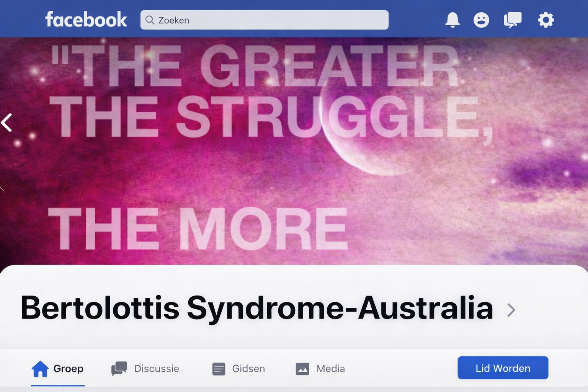The height and width of the screenshot is (392, 588).
Task: Click the smiley face profile icon
Action: click(x=481, y=20)
